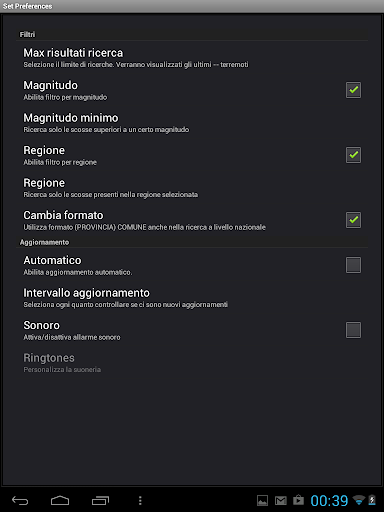The width and height of the screenshot is (384, 512).
Task: Tap the Android home navigation icon
Action: pyautogui.click(x=60, y=500)
